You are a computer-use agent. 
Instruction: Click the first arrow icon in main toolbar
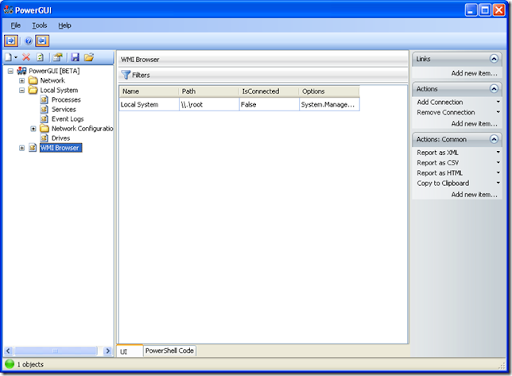(11, 41)
